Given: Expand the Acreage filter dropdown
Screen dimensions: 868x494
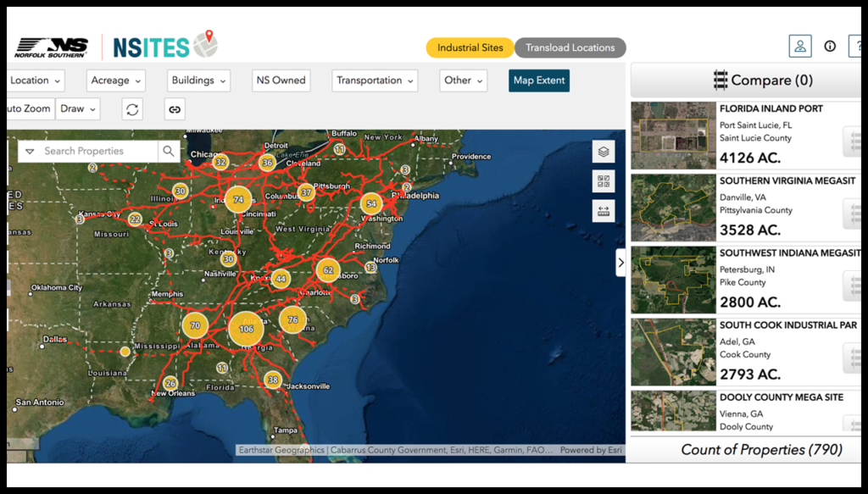Looking at the screenshot, I should tap(116, 80).
